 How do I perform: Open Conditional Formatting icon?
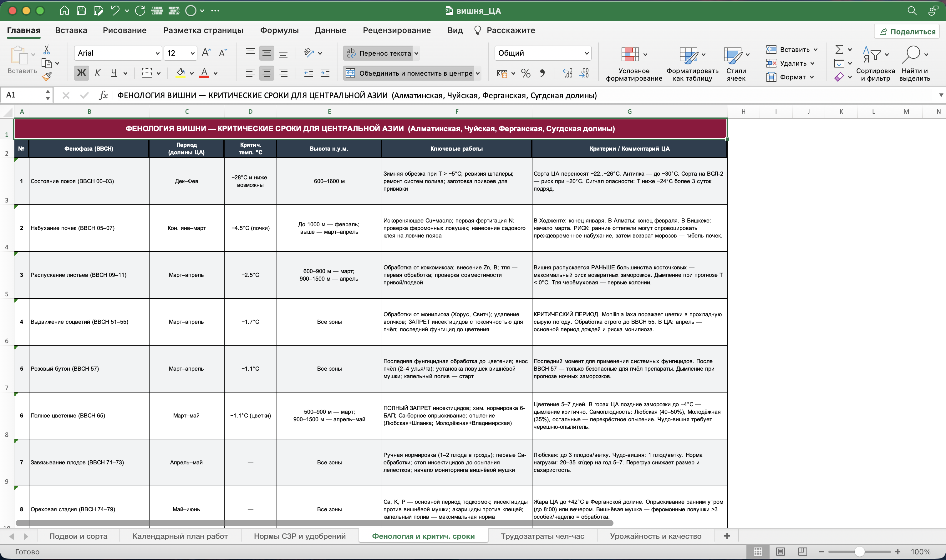(x=630, y=54)
